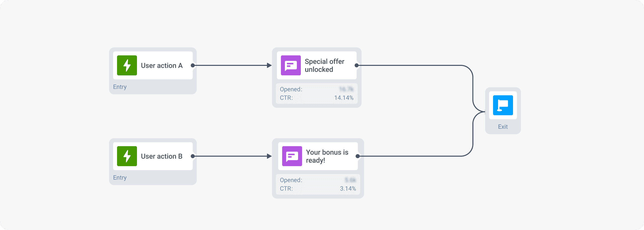
Task: Click the green lightning icon for User action A
Action: (x=127, y=65)
